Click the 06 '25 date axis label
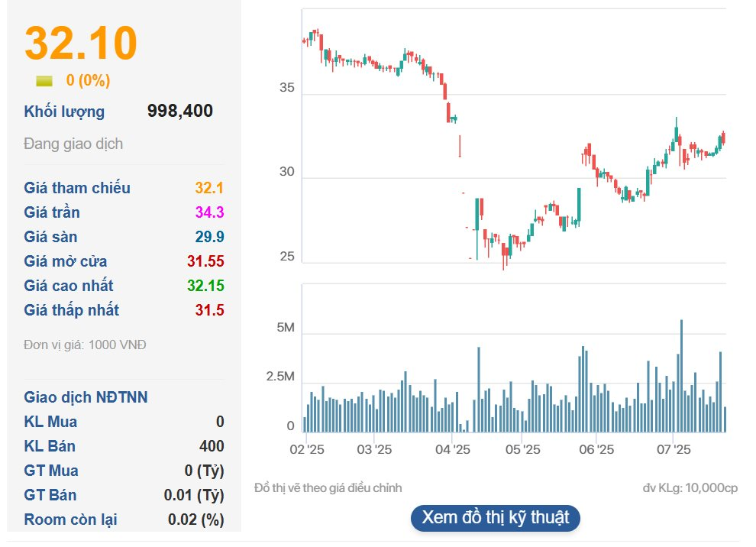The height and width of the screenshot is (547, 756). pos(596,449)
